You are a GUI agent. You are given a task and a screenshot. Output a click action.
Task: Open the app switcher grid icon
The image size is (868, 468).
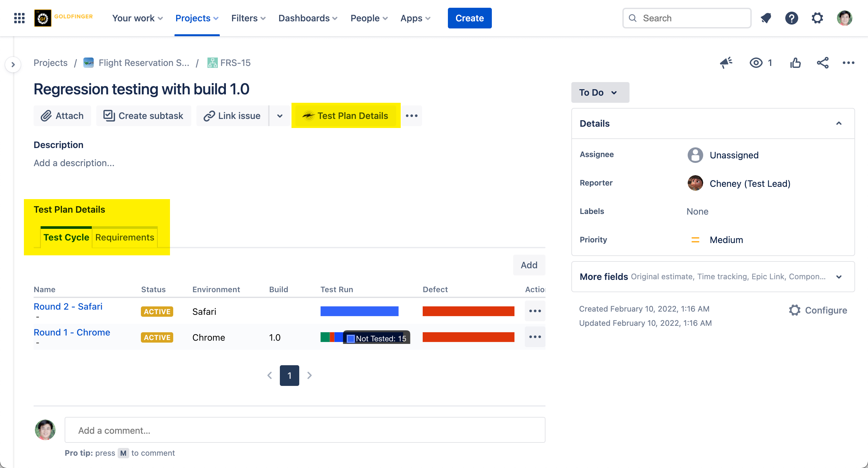[x=19, y=18]
